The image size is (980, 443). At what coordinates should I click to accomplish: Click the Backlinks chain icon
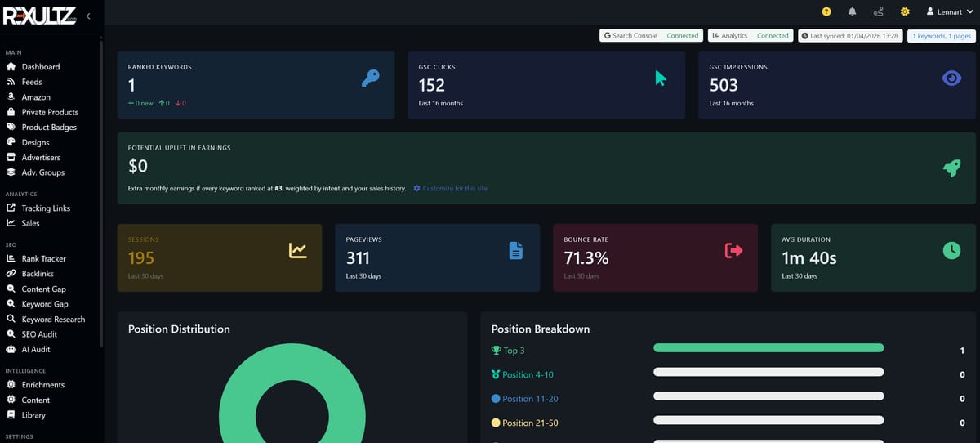click(11, 274)
